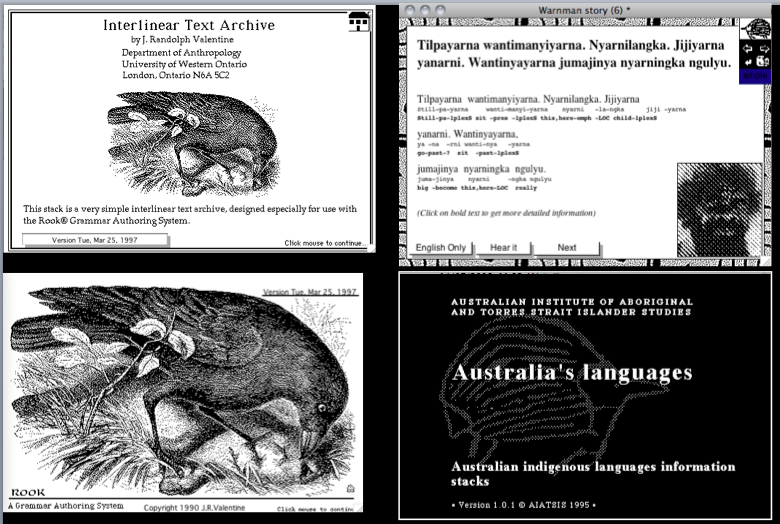Click the echidna icon in Warnman story window

pos(755,29)
